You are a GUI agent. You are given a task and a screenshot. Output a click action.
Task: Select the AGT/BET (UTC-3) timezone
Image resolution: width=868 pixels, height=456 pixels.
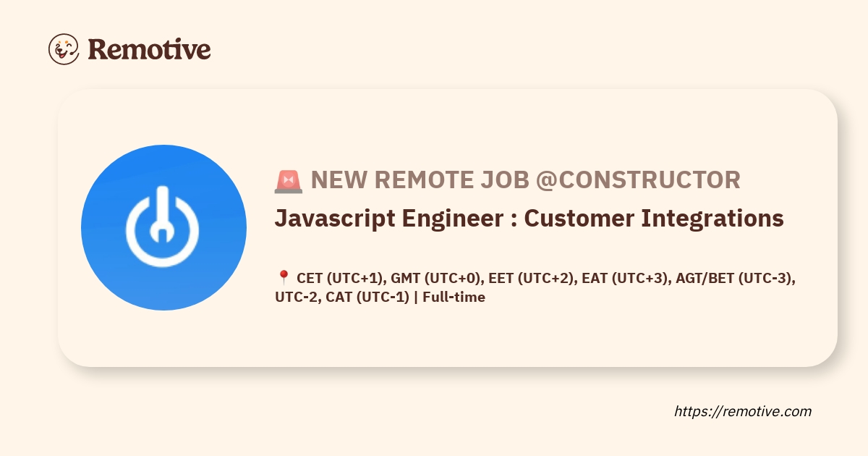[x=733, y=278]
